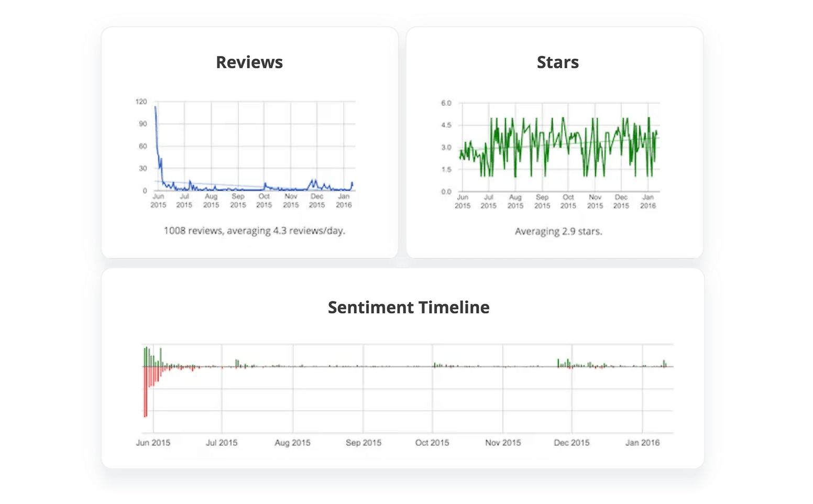Click the 6.0 y-axis label in Stars chart
The width and height of the screenshot is (813, 504).
coord(446,103)
